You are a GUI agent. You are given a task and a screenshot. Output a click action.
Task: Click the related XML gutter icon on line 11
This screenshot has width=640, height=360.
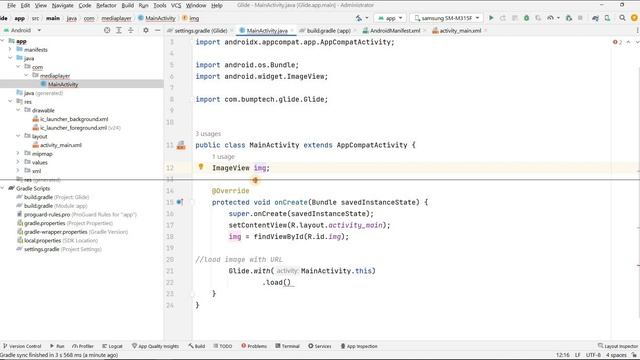point(181,145)
